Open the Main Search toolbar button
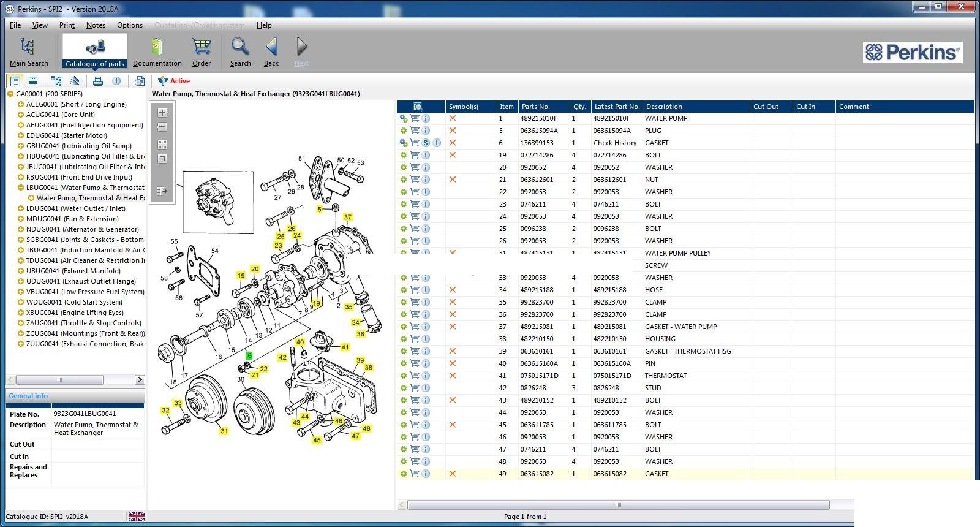The height and width of the screenshot is (527, 980). click(28, 51)
